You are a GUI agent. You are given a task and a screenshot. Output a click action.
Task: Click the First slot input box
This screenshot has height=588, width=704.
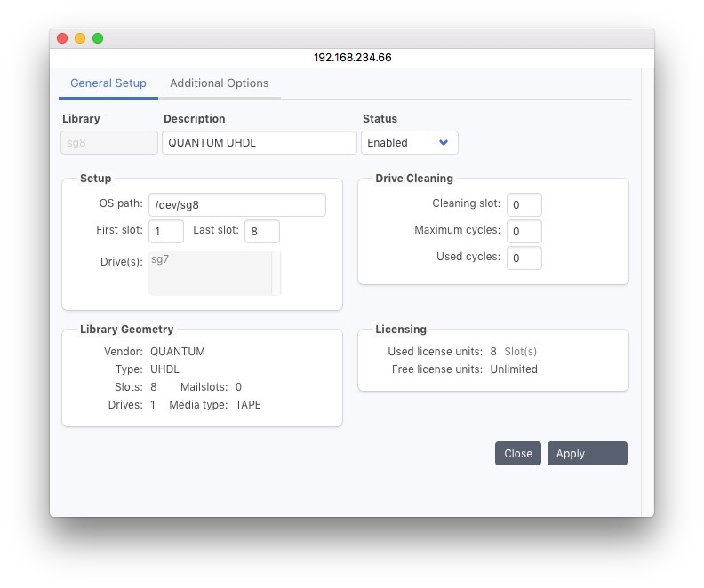point(166,232)
